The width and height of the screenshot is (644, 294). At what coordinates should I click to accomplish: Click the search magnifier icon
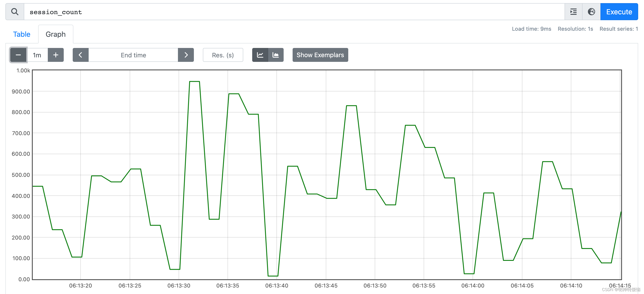click(15, 12)
